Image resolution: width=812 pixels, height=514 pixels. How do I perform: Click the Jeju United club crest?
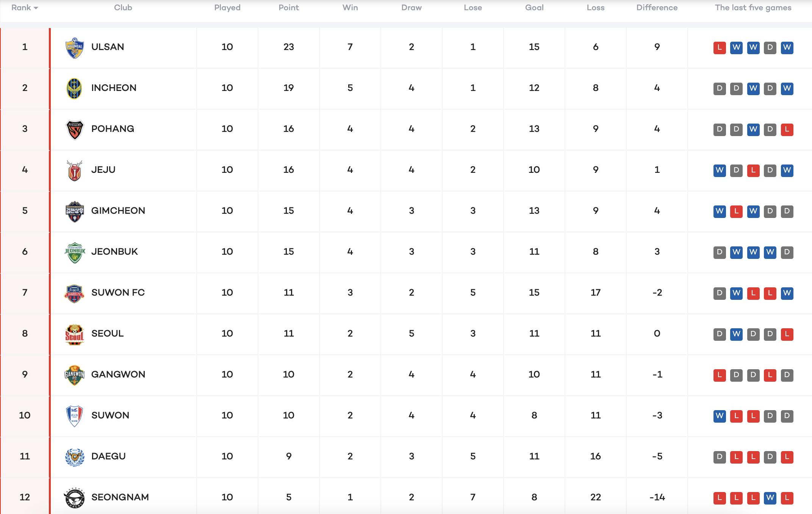pyautogui.click(x=75, y=170)
